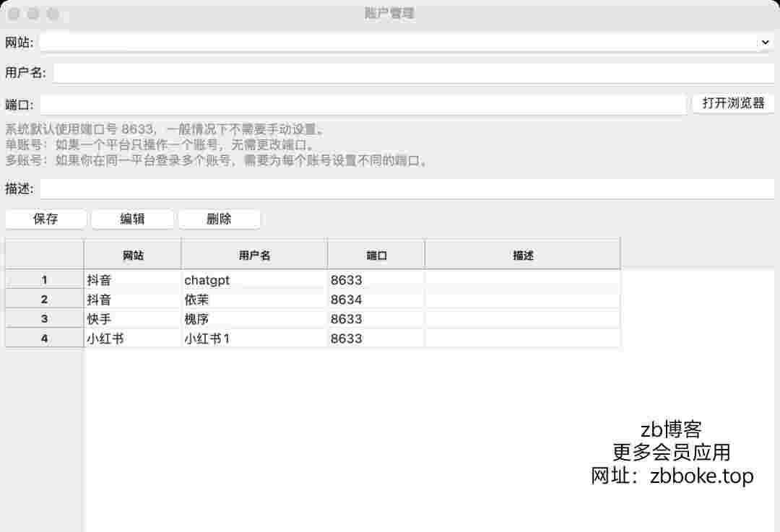The width and height of the screenshot is (780, 532).
Task: Select the empty 描述 cell in row 4
Action: click(x=523, y=339)
